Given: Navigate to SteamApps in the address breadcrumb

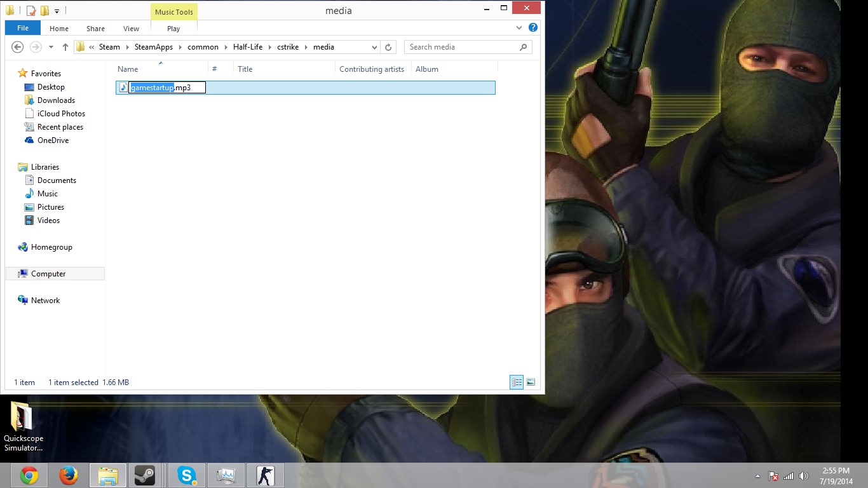Looking at the screenshot, I should point(154,47).
